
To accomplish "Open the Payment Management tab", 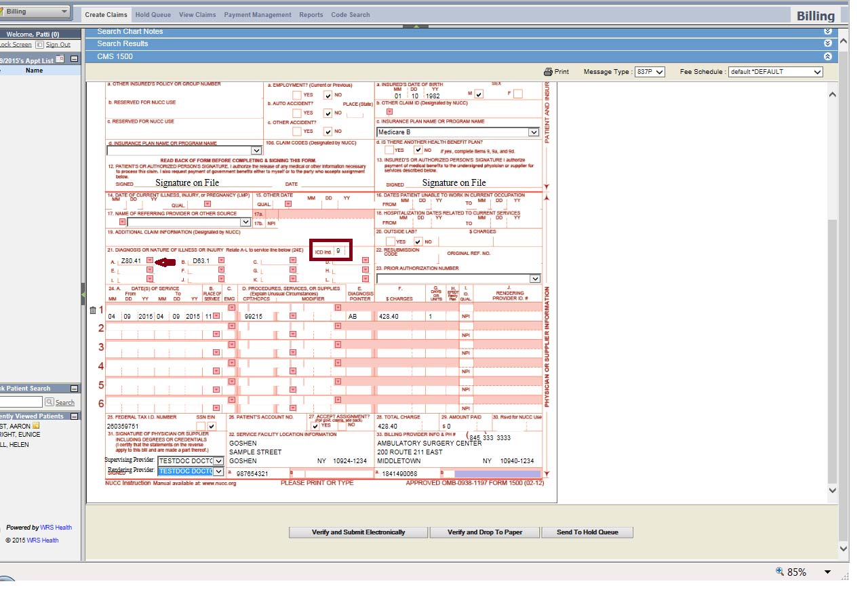I will [x=257, y=15].
